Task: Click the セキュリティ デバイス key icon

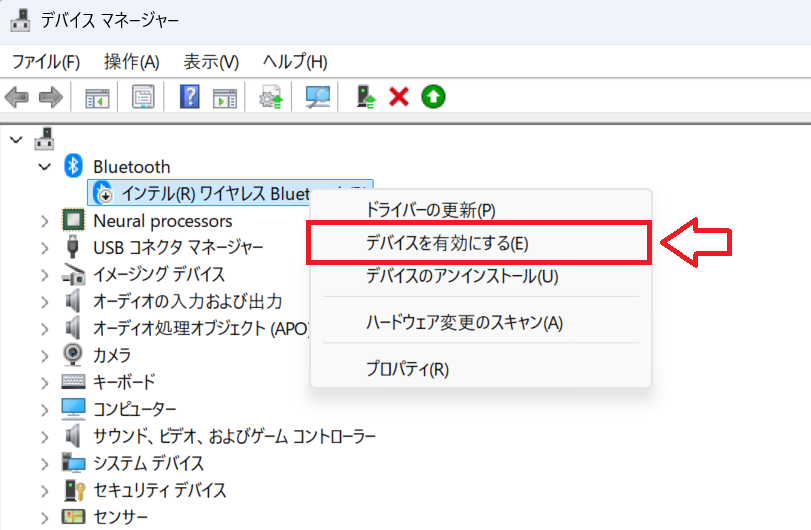Action: 74,490
